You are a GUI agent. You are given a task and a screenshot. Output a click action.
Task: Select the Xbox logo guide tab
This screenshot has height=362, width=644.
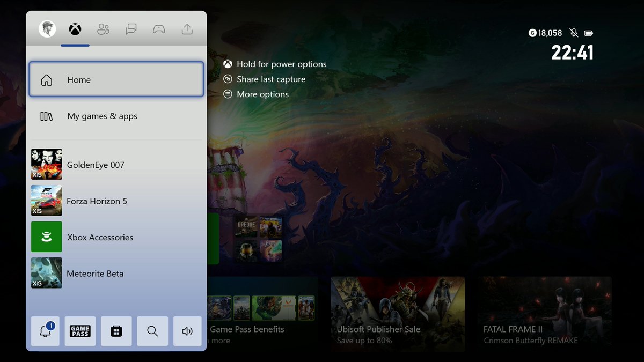click(x=75, y=29)
